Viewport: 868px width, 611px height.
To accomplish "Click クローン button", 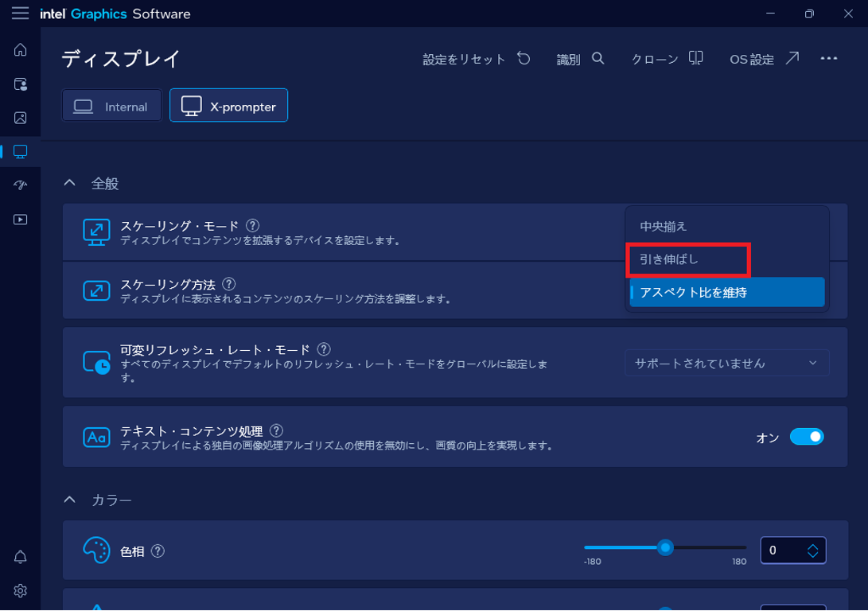I will (x=667, y=59).
